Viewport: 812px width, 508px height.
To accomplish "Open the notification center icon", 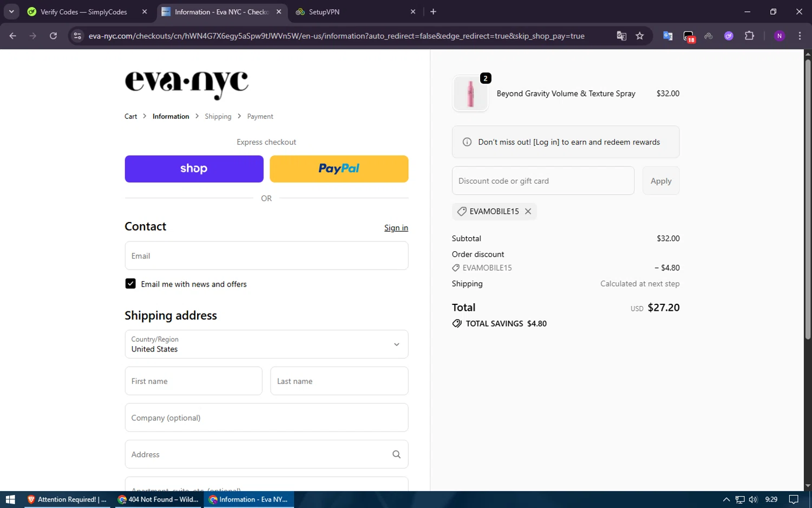I will click(794, 499).
